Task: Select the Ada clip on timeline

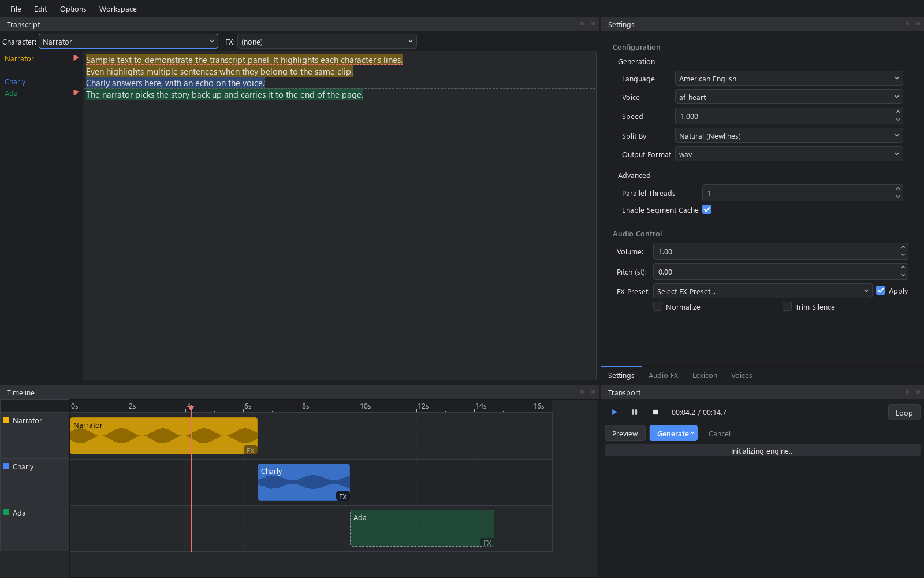Action: pyautogui.click(x=422, y=528)
